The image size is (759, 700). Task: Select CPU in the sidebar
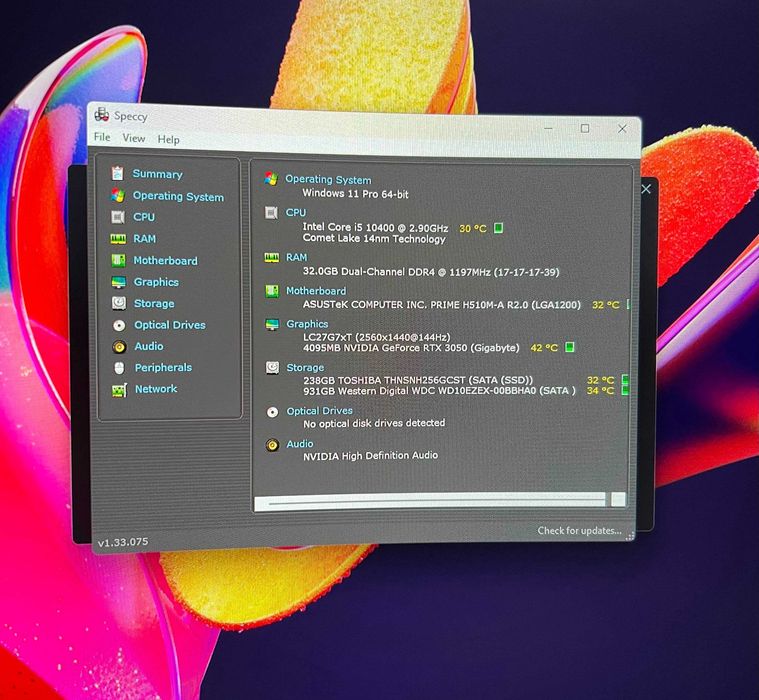[144, 217]
